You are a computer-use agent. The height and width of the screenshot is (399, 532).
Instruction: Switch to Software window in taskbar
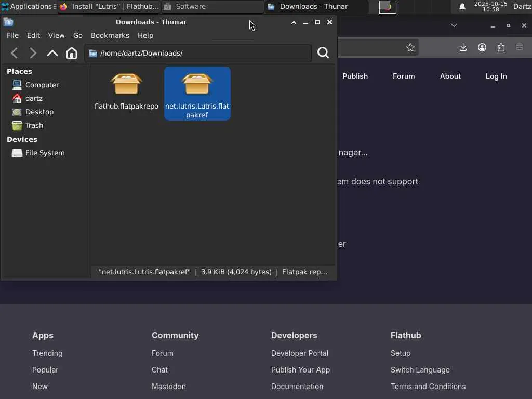pos(212,6)
